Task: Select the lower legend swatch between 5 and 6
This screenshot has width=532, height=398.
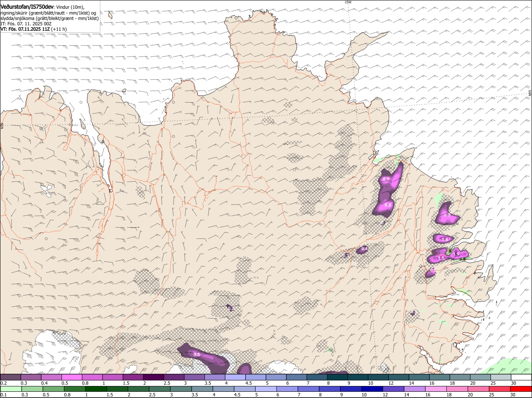Action: 266,389
